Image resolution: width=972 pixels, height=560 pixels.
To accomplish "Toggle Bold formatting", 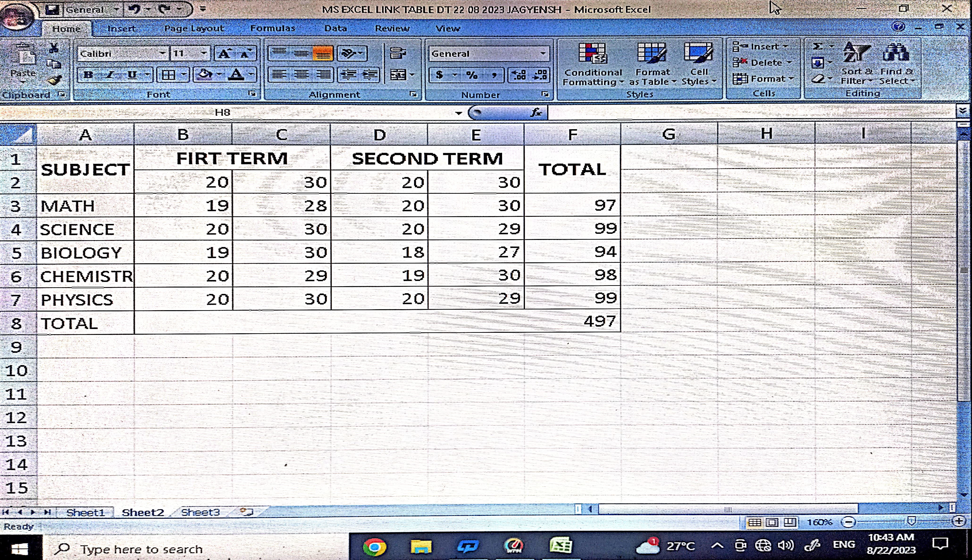I will pyautogui.click(x=88, y=75).
